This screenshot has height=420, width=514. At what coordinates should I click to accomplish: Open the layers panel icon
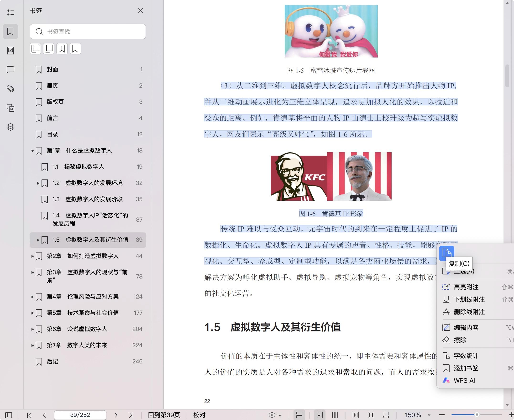tap(10, 127)
